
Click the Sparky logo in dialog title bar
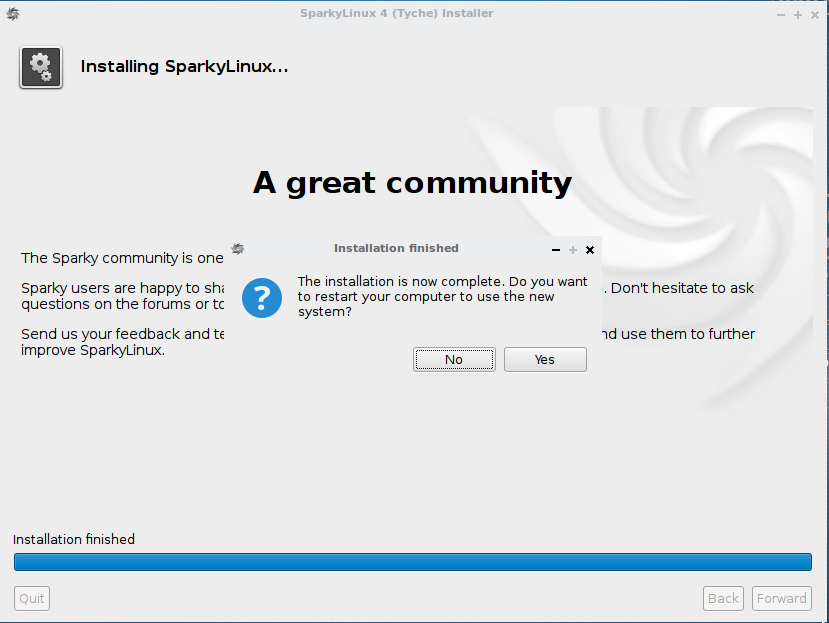coord(238,249)
